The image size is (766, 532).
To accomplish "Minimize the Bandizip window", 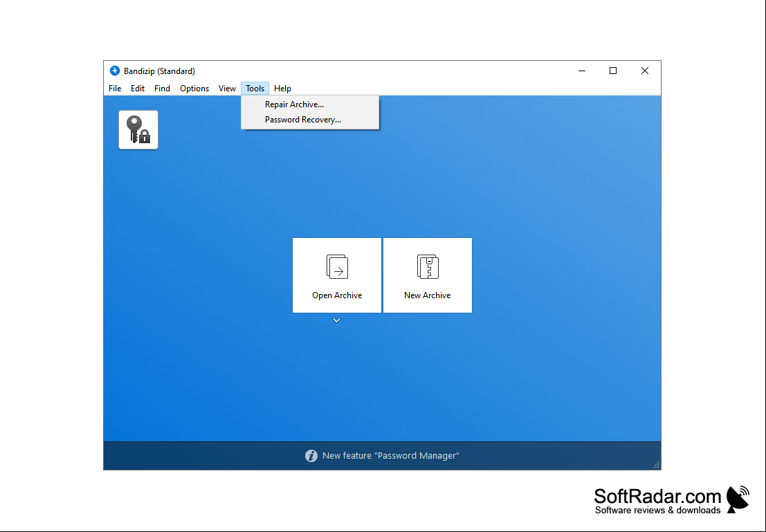I will (582, 71).
